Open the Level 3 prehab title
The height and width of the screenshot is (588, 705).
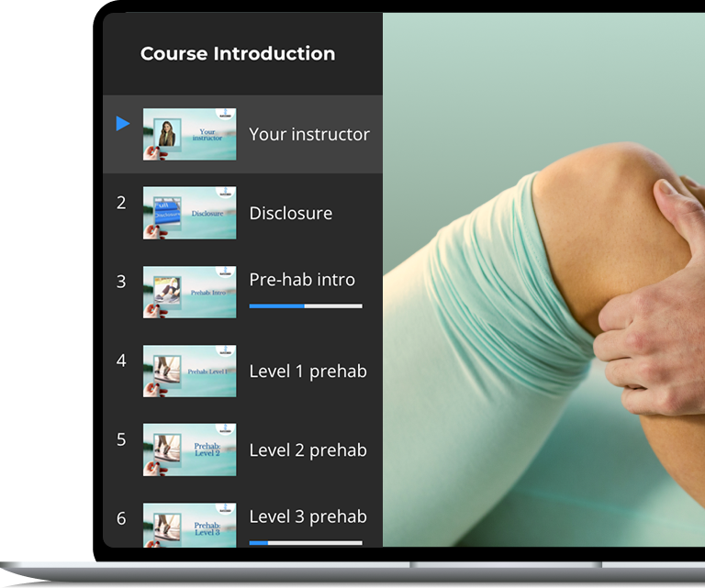pos(308,516)
